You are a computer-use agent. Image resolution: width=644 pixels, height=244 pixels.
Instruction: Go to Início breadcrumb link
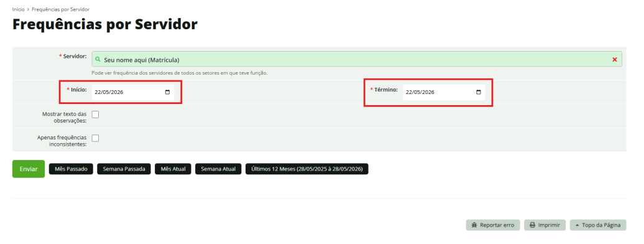tap(18, 9)
